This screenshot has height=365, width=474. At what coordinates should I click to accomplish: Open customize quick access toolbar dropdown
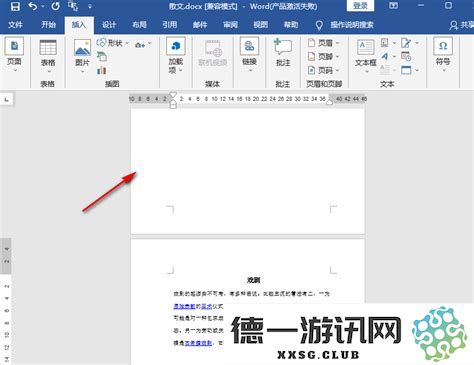(x=90, y=7)
